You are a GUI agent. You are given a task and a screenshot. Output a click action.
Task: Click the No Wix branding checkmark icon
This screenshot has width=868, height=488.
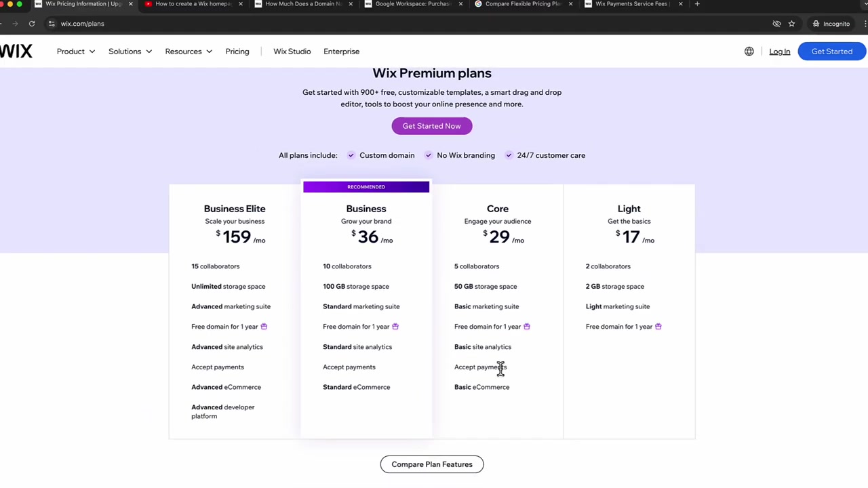click(x=428, y=155)
